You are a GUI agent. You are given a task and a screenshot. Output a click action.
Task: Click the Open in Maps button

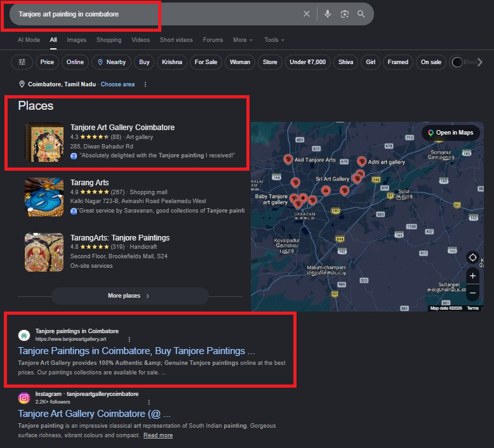pyautogui.click(x=451, y=133)
